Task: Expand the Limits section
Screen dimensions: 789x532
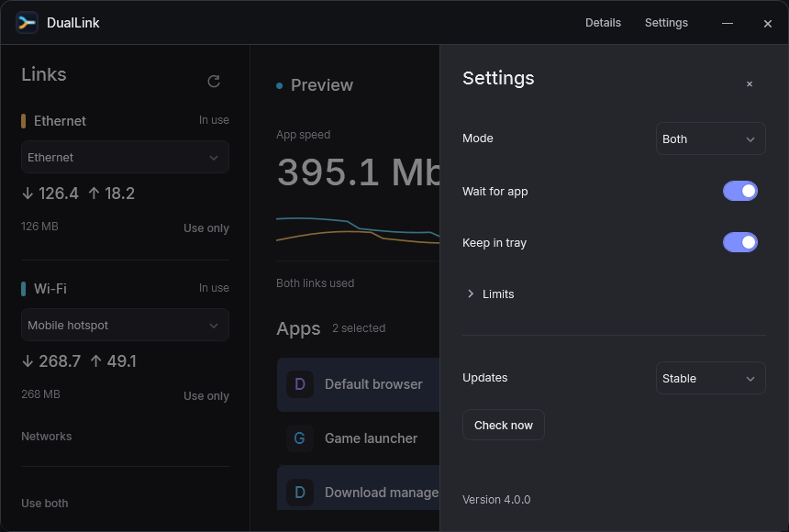Action: click(x=491, y=294)
